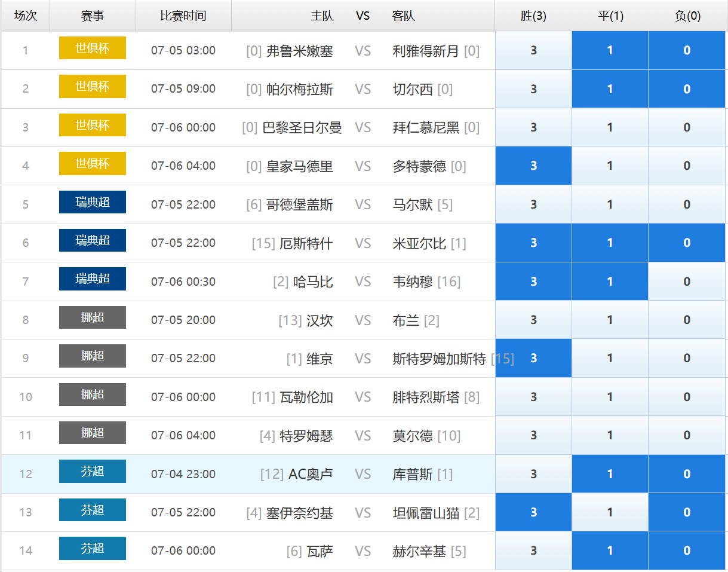Toggle draw (1) for match 1 弗鲁米嫩塞
The image size is (728, 572).
pyautogui.click(x=610, y=50)
